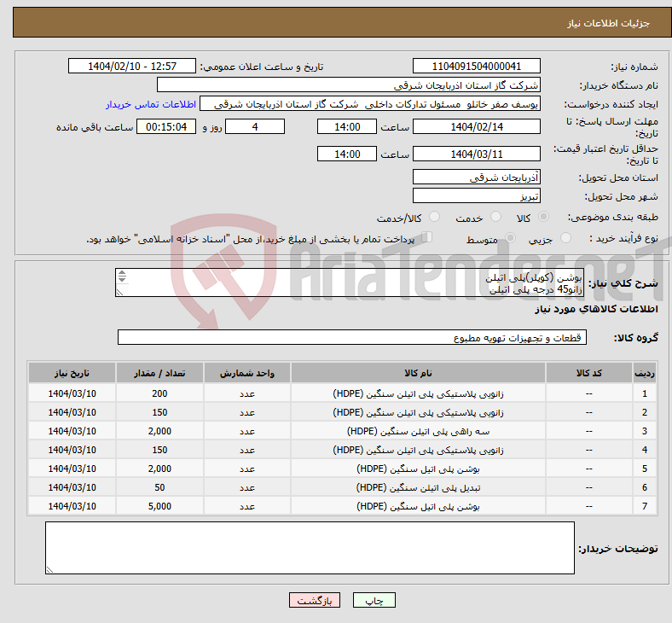The image size is (672, 623).
Task: Click the چاپ (Print) button
Action: click(x=374, y=601)
